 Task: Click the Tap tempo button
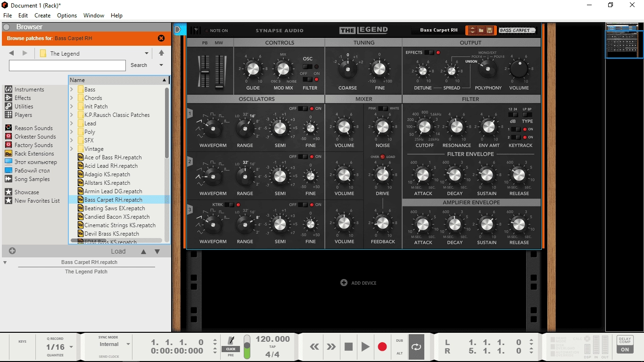point(272,346)
